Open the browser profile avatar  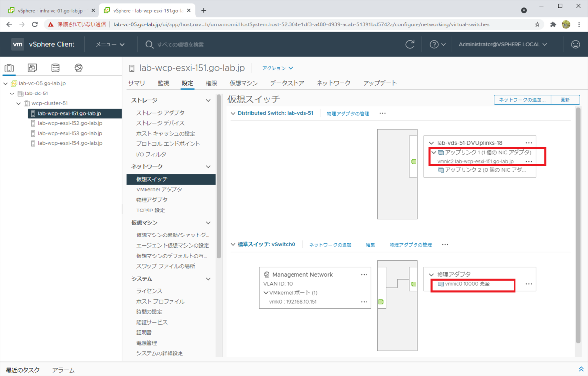click(x=566, y=24)
